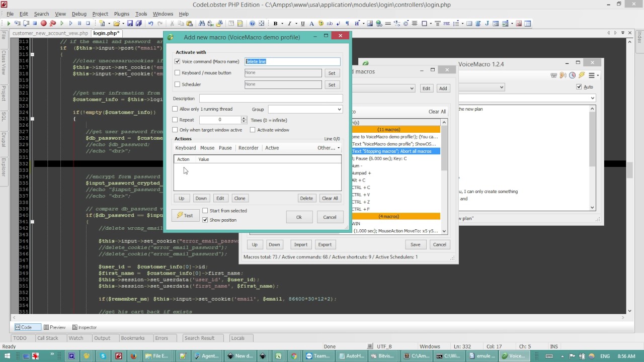The width and height of the screenshot is (644, 362).
Task: Click the green Run debug arrow icon
Action: click(x=9, y=23)
